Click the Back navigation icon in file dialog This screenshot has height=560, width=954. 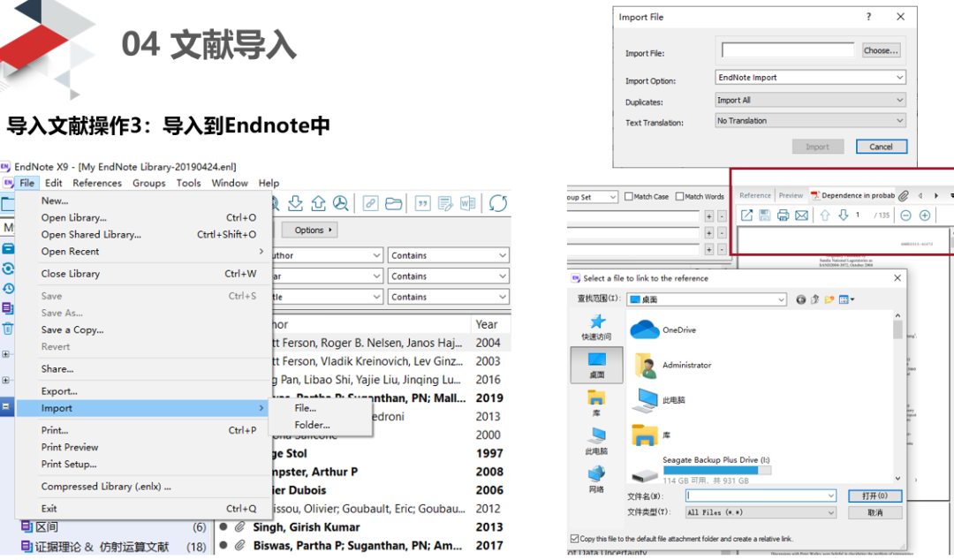pos(800,299)
